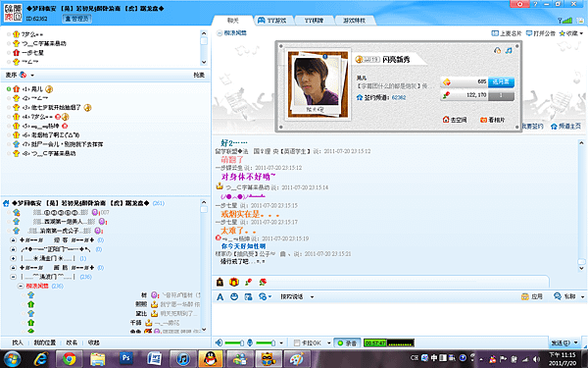588x368 pixels.
Task: Switch to the 聊天 chat tab
Action: (232, 21)
